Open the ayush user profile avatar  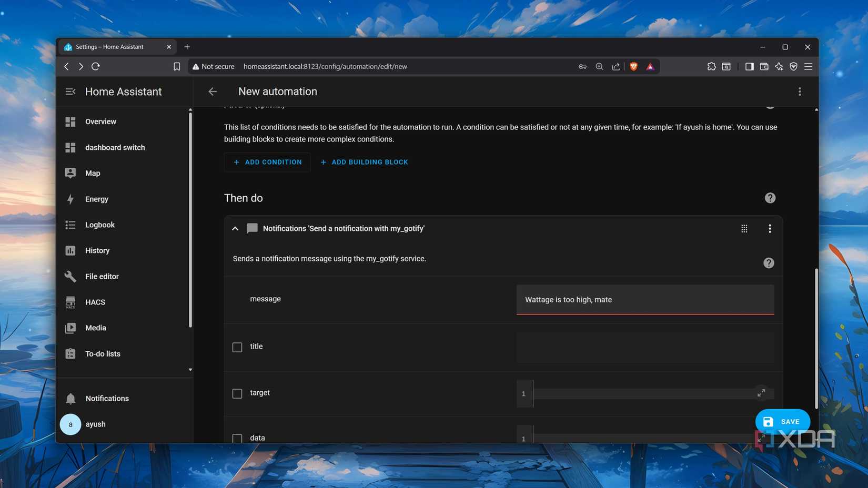tap(70, 424)
